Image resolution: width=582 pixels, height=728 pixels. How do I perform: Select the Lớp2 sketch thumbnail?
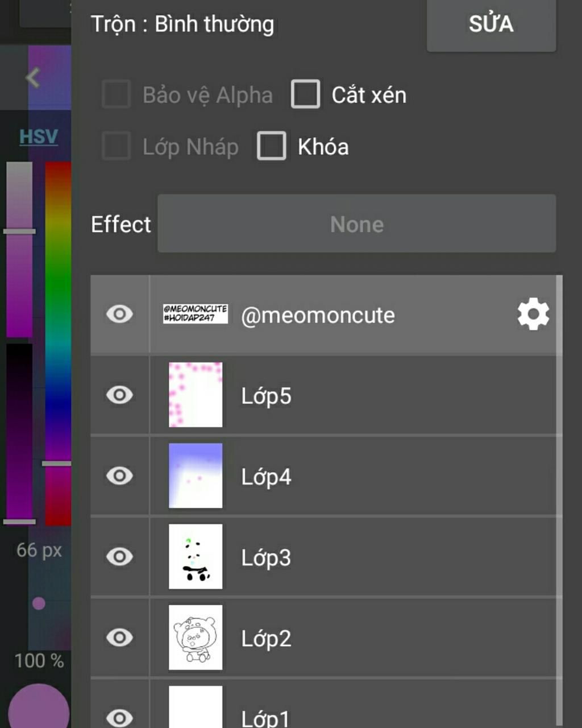coord(196,638)
